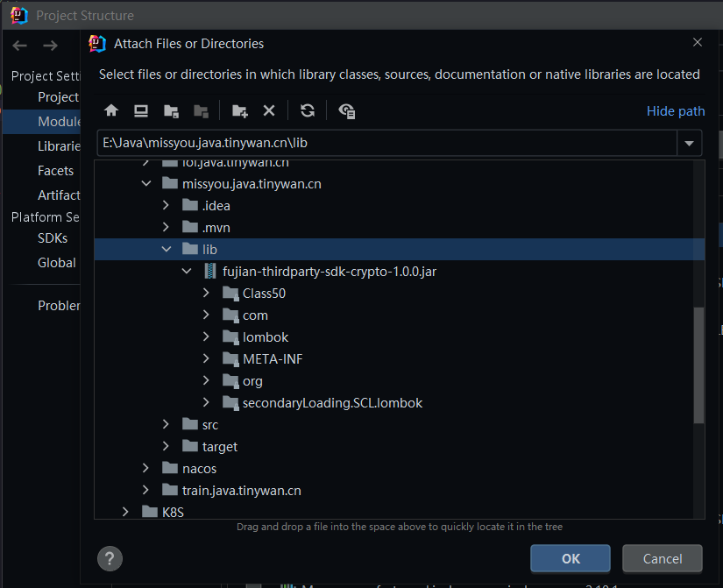Delete selection using the X toolbar icon
This screenshot has height=588, width=723.
(x=269, y=110)
